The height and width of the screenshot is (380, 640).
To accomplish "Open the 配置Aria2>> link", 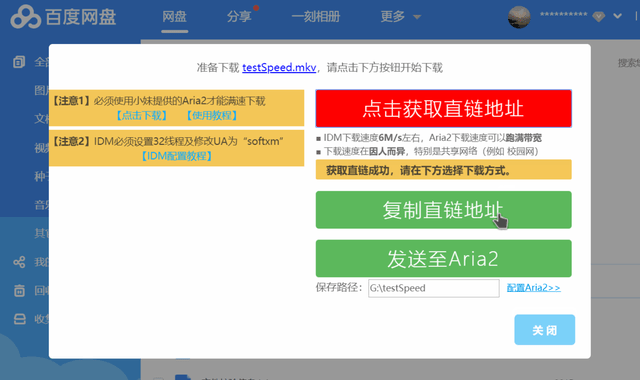I will coord(533,288).
